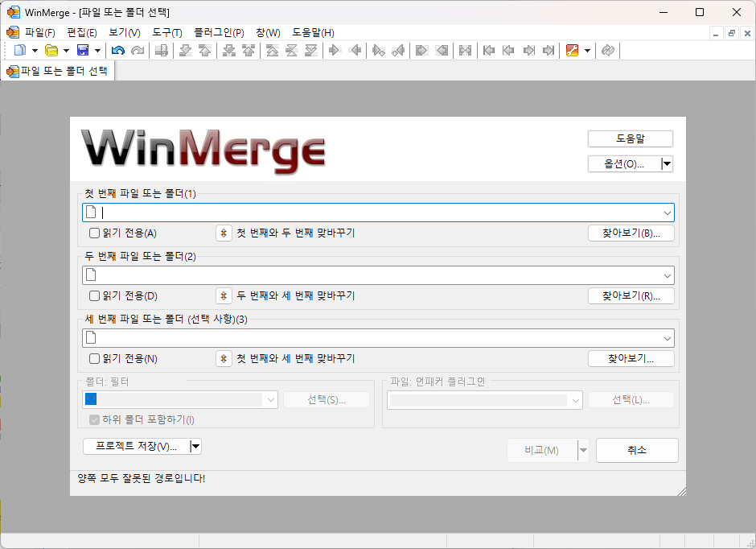Expand the arrow beside 비교(M) button
Screen dimensions: 756x549
click(583, 450)
